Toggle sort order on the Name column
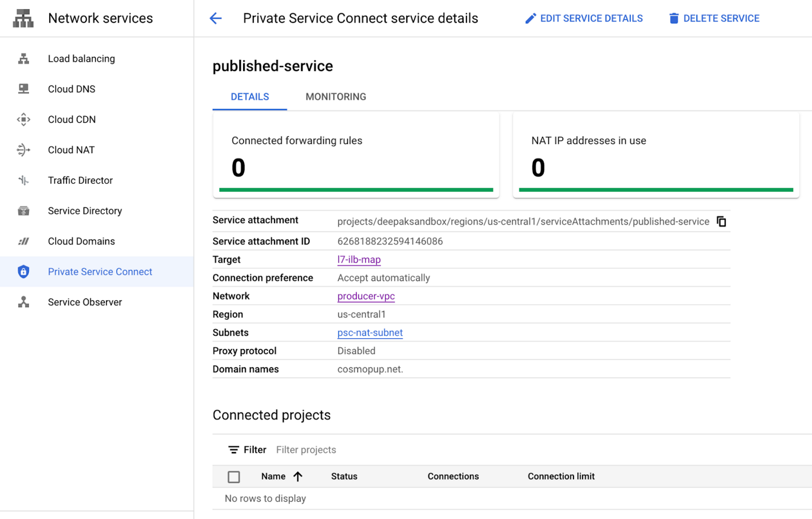 click(299, 476)
